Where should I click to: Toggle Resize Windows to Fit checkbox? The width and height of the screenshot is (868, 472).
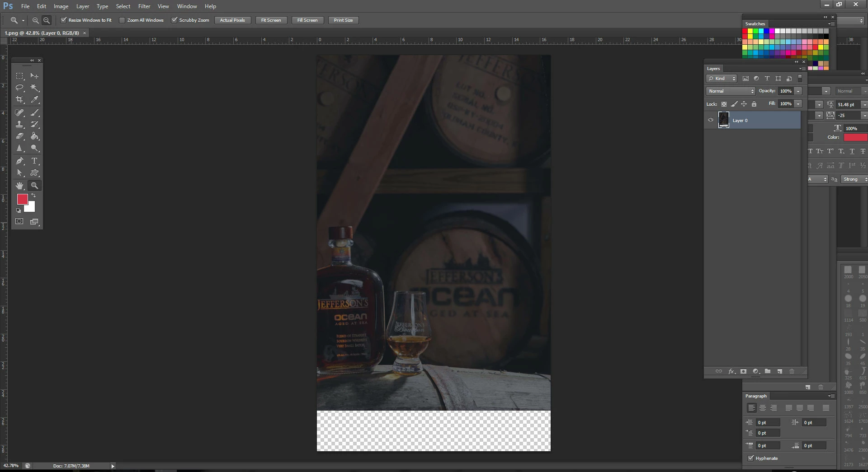coord(64,20)
